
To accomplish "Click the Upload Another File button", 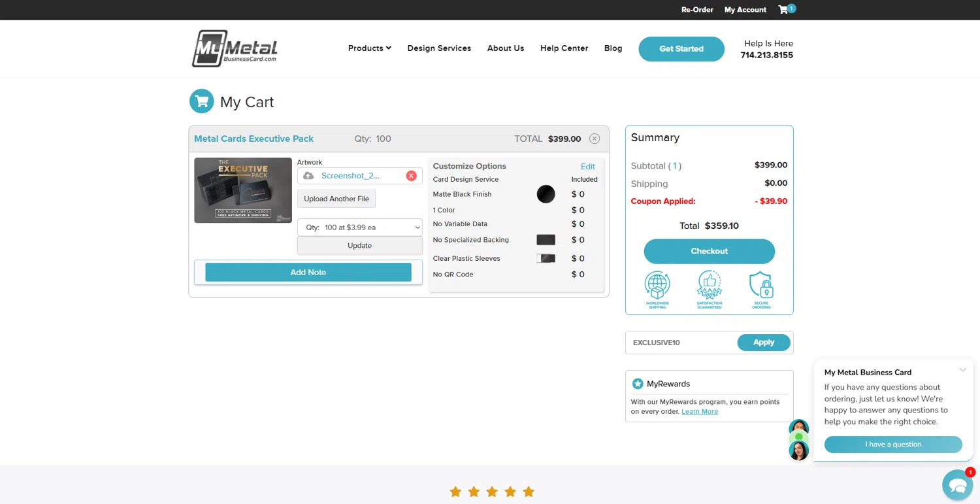I will click(x=336, y=199).
